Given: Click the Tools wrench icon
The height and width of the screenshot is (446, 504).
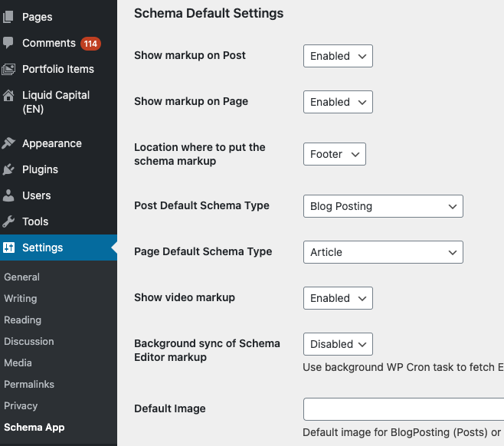Looking at the screenshot, I should [8, 221].
